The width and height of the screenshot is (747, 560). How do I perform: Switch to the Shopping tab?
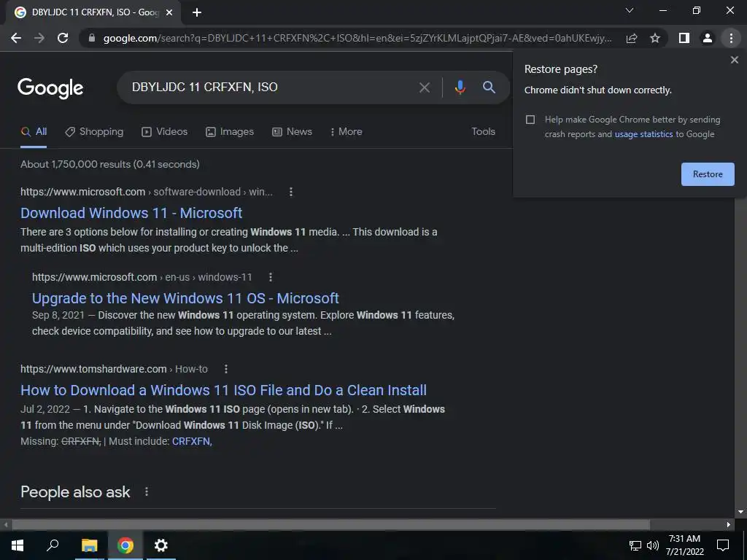94,132
